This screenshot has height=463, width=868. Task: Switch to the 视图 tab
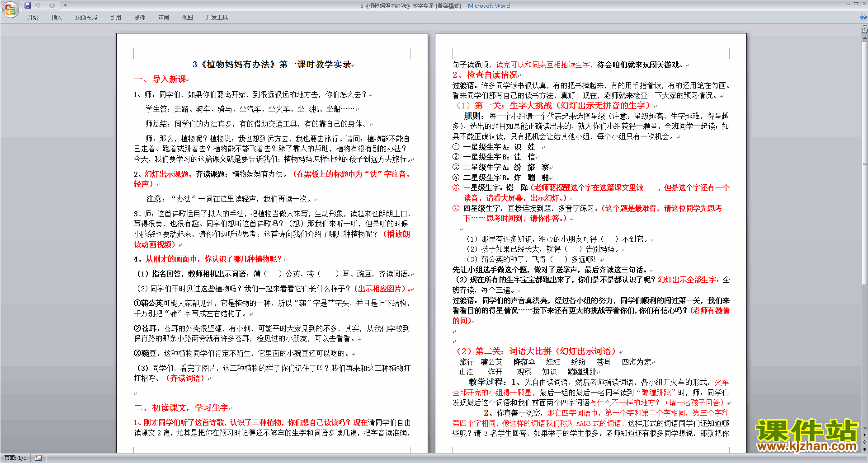[188, 18]
